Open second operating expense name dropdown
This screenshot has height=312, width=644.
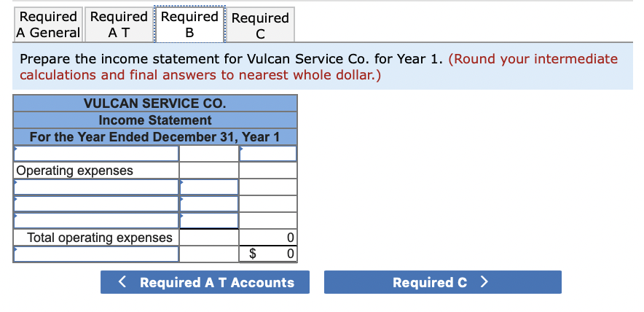(96, 204)
